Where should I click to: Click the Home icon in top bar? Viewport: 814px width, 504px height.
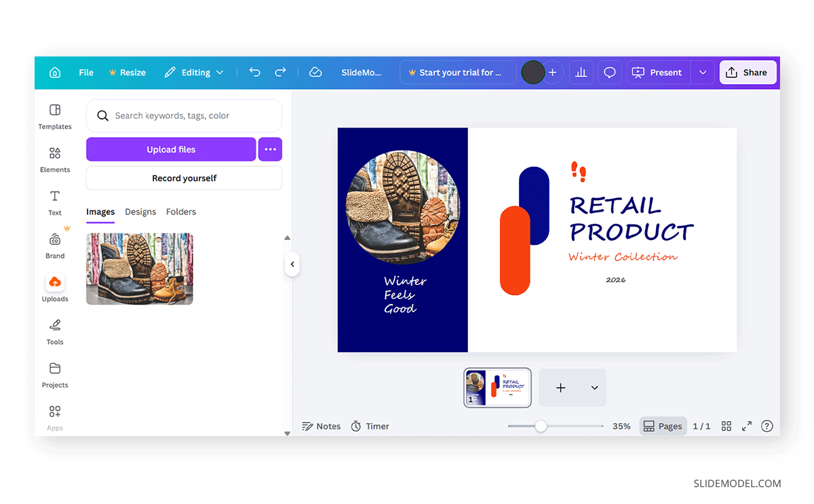(55, 73)
